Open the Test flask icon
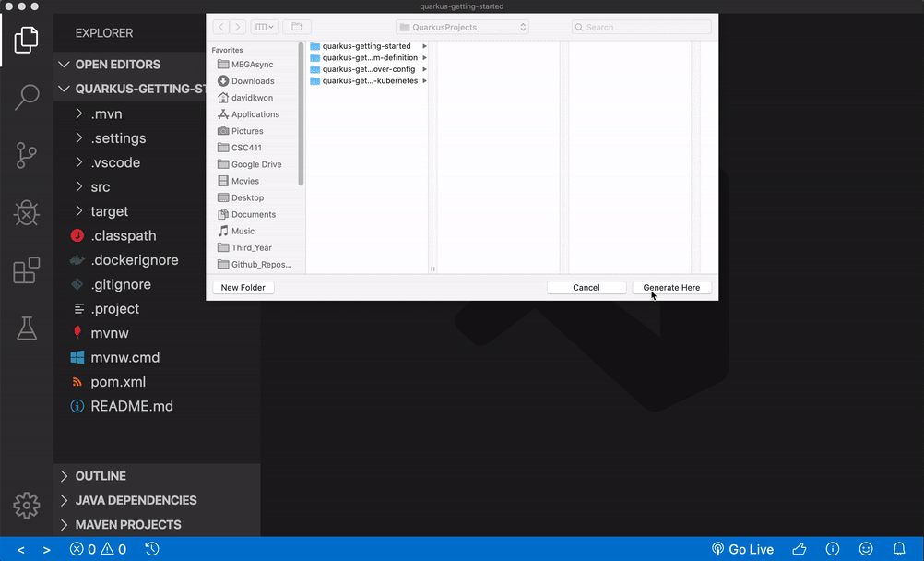 [27, 328]
